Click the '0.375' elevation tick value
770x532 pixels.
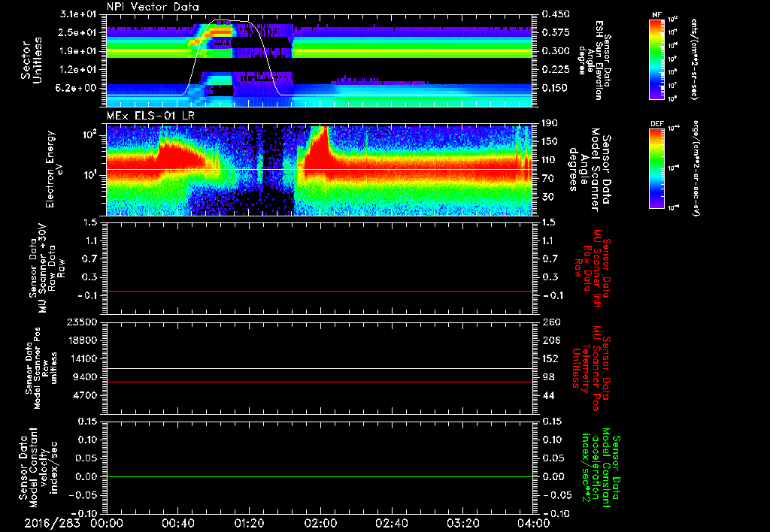556,32
